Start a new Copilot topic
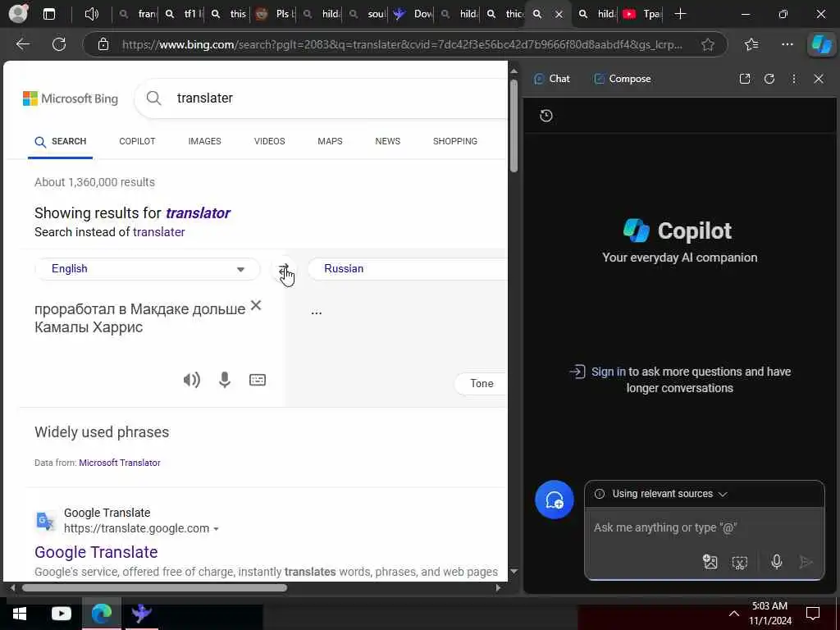Screen dimensions: 840x630 (555, 500)
